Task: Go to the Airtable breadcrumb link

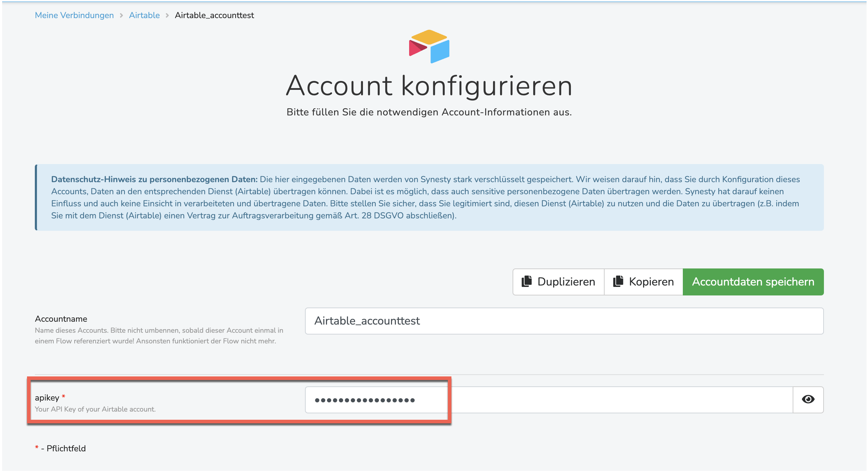Action: click(x=144, y=15)
